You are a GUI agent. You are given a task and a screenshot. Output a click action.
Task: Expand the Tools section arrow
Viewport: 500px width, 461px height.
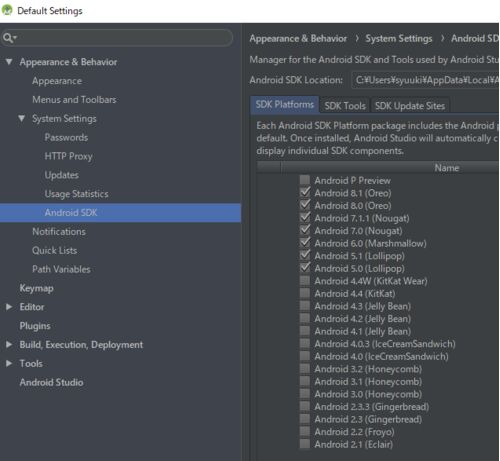point(9,363)
